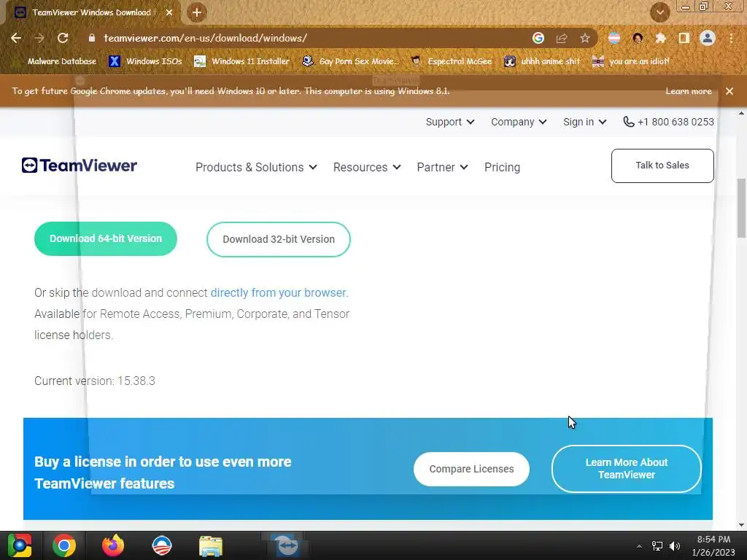Click the Current version: 15.38.3 text
The width and height of the screenshot is (747, 560).
95,381
